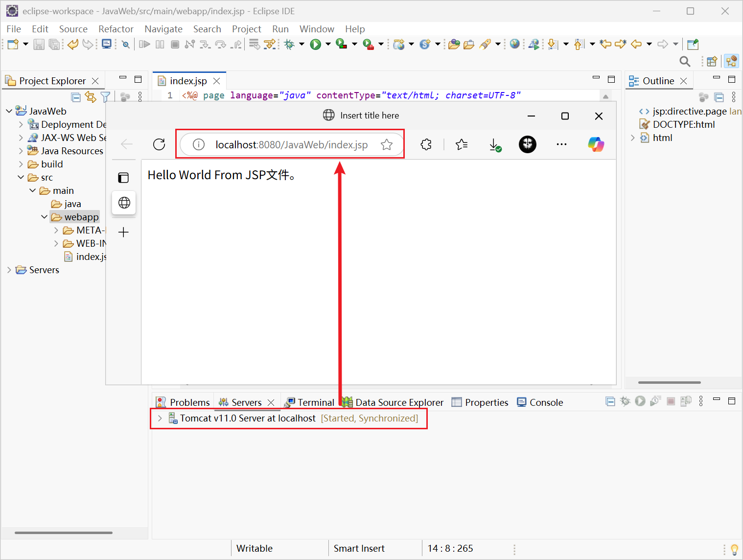Viewport: 743px width, 560px height.
Task: Click the green Run button icon
Action: pos(316,45)
